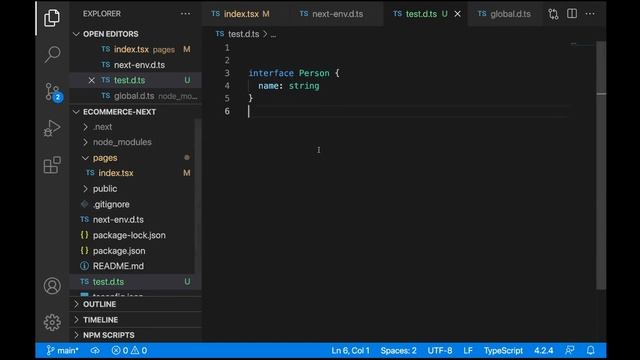Screen dimensions: 640x360
Task: Open README.md file
Action: tap(136, 266)
